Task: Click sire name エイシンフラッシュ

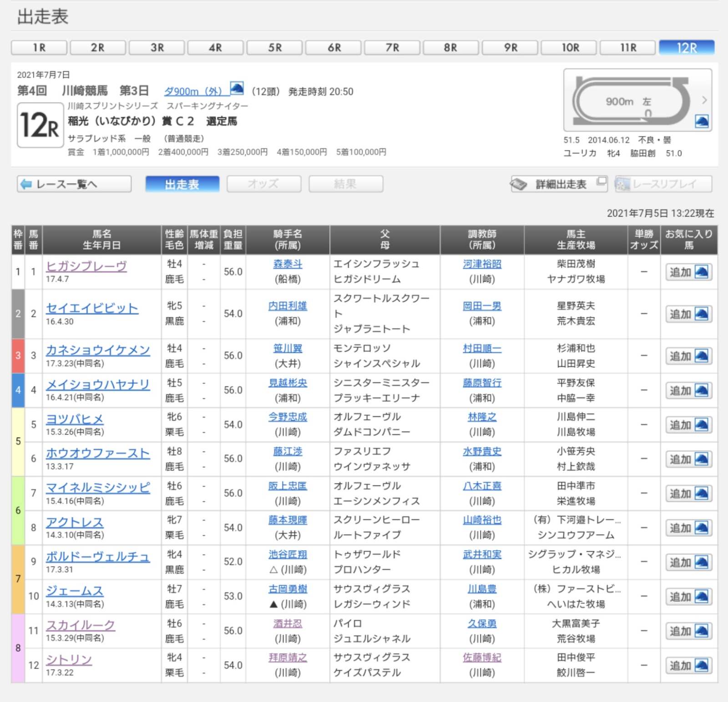Action: [x=377, y=264]
